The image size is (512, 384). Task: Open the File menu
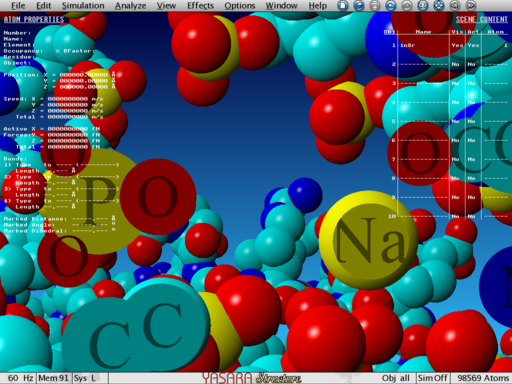[18, 6]
